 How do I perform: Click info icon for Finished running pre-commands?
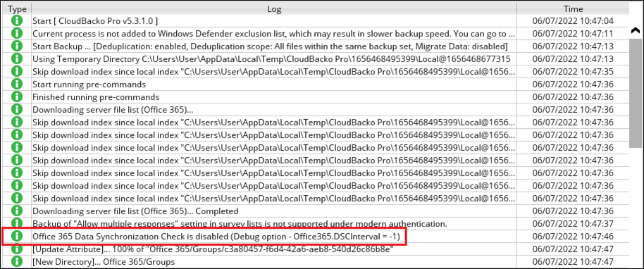click(16, 97)
